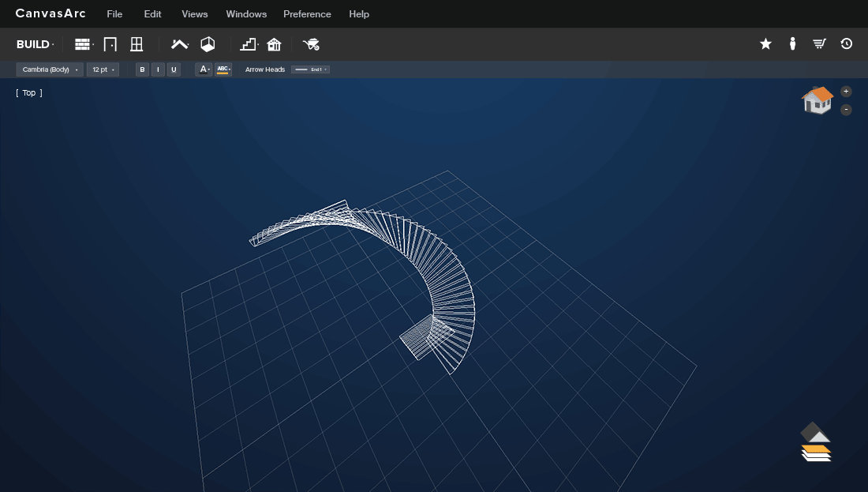Open the Preference menu

pyautogui.click(x=307, y=14)
